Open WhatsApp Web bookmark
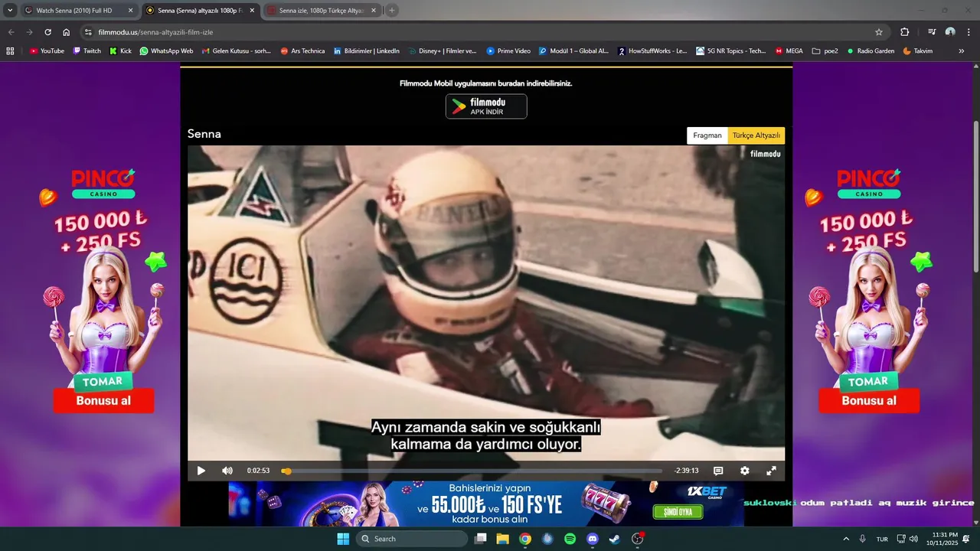Image resolution: width=980 pixels, height=551 pixels. pos(166,51)
